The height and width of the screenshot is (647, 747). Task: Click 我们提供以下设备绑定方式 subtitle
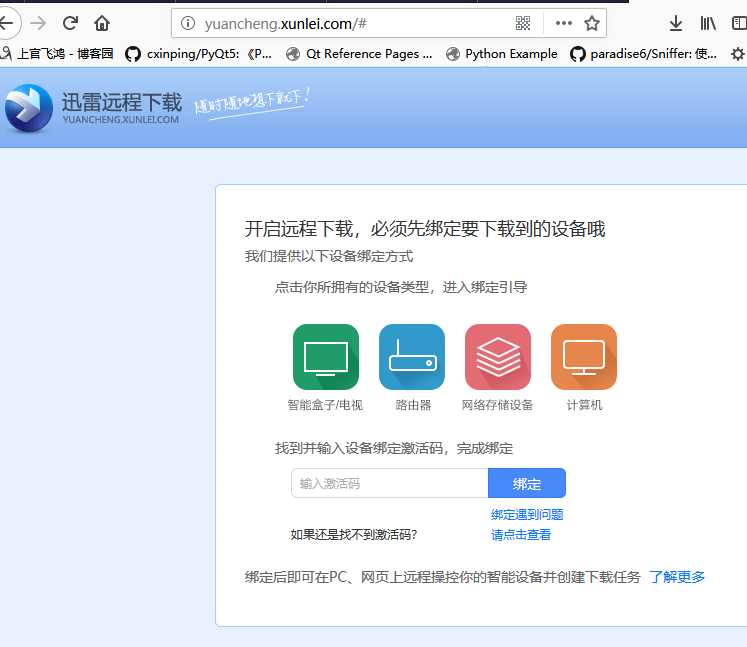click(329, 256)
